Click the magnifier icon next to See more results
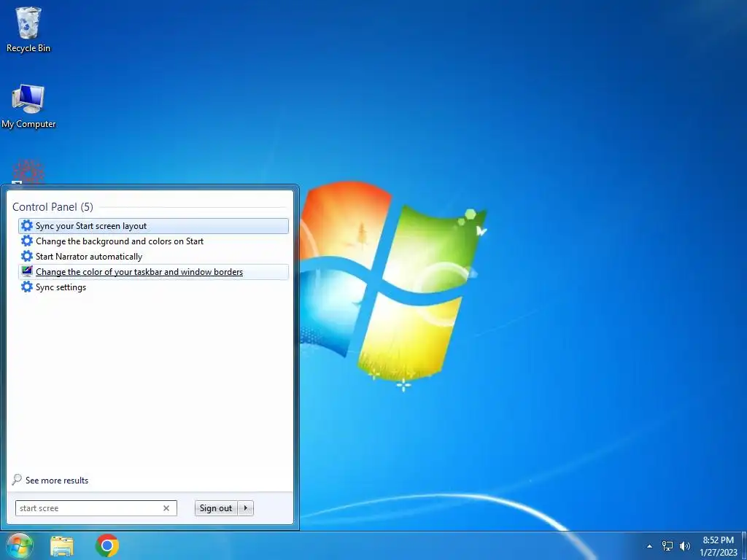The image size is (747, 560). 17,480
